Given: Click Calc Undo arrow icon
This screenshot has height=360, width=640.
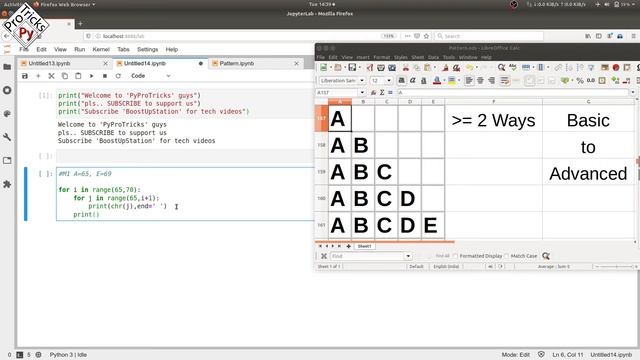Looking at the screenshot, I should [x=469, y=67].
